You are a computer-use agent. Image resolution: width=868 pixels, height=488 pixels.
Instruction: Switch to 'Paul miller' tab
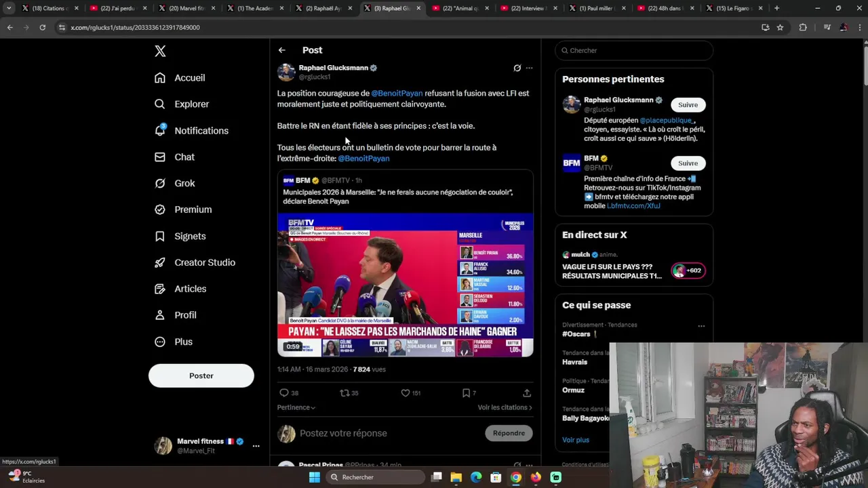click(597, 8)
